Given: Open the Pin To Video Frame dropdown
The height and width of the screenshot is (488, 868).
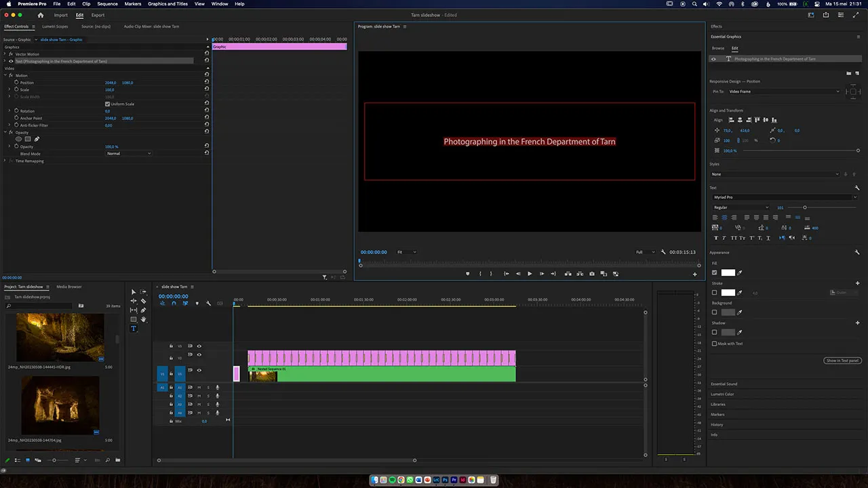Looking at the screenshot, I should 783,91.
